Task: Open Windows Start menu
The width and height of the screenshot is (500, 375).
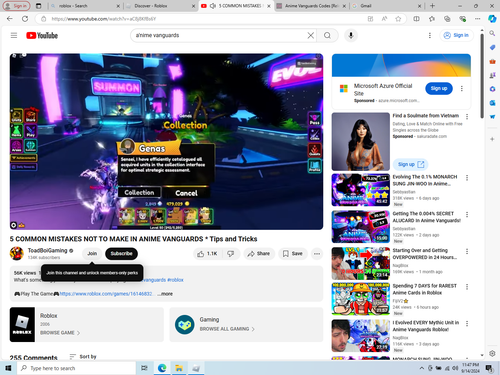Action: (x=8, y=368)
